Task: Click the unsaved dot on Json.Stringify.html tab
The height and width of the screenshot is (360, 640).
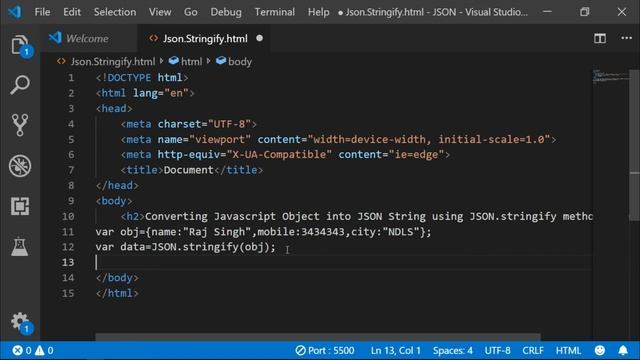Action: [x=260, y=38]
